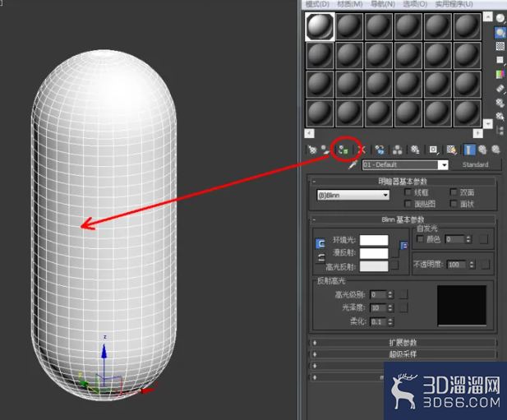
Task: Click sample slots scroll-up arrow
Action: click(487, 16)
